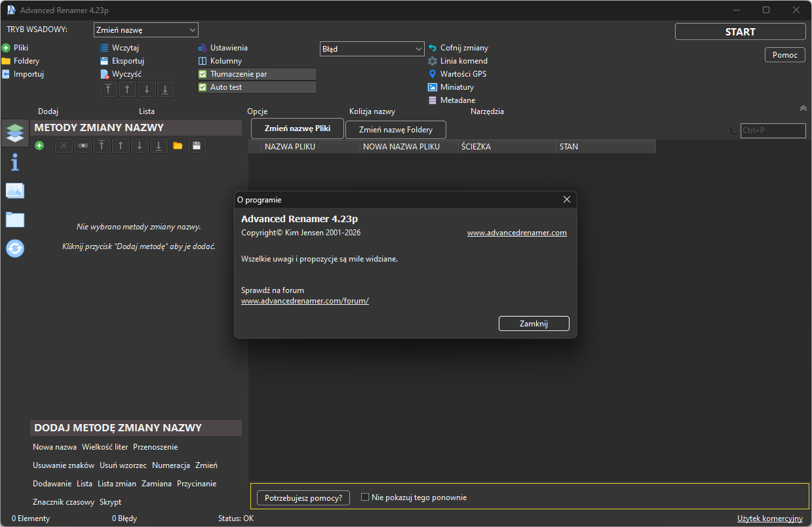Open Metadane tool
The width and height of the screenshot is (812, 527).
(452, 100)
